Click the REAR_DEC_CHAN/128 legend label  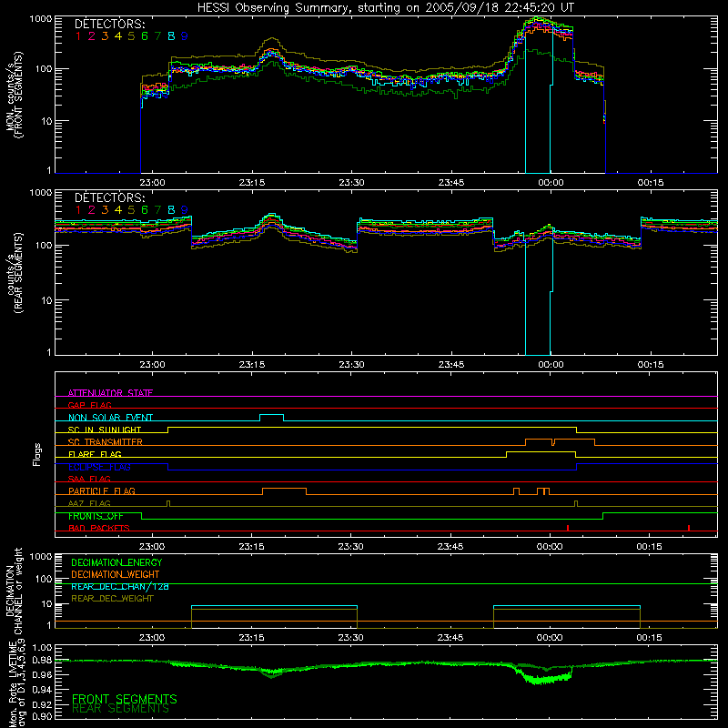tap(120, 586)
